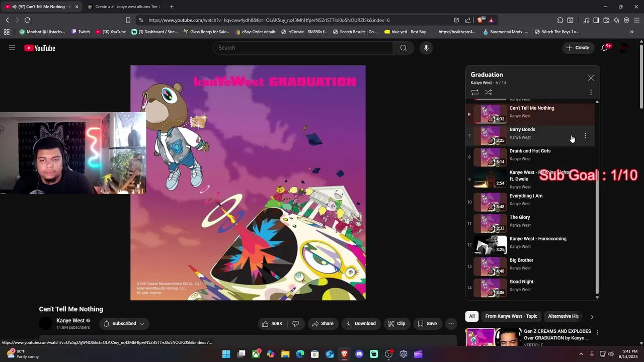Screen dimensions: 644x362
Task: Open the playlist panel's three-dot options
Action: pyautogui.click(x=591, y=93)
